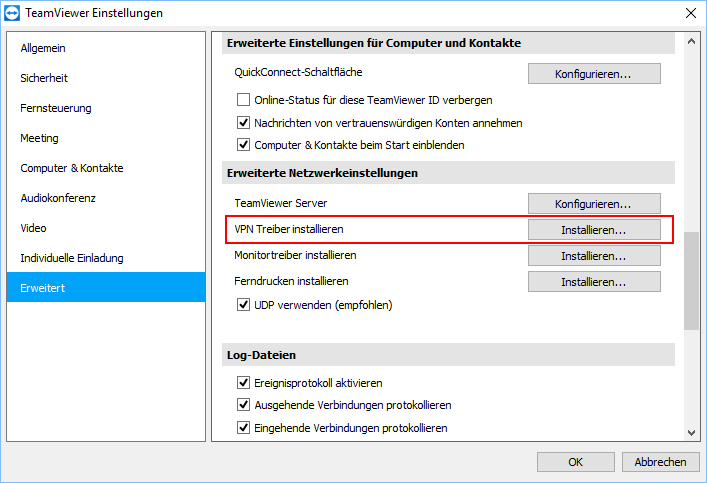This screenshot has height=483, width=707.
Task: Uncheck Ereignisprotokoll aktivieren
Action: coord(243,383)
